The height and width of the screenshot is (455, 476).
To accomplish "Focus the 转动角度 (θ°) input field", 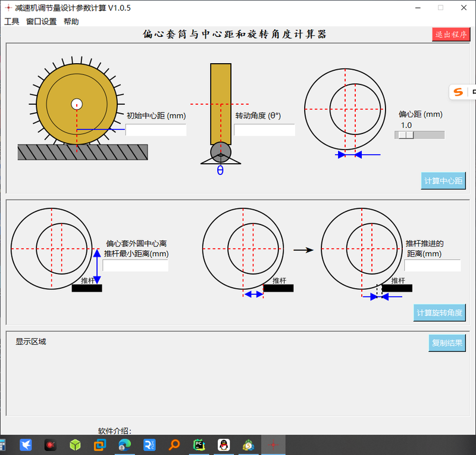I will click(x=264, y=130).
